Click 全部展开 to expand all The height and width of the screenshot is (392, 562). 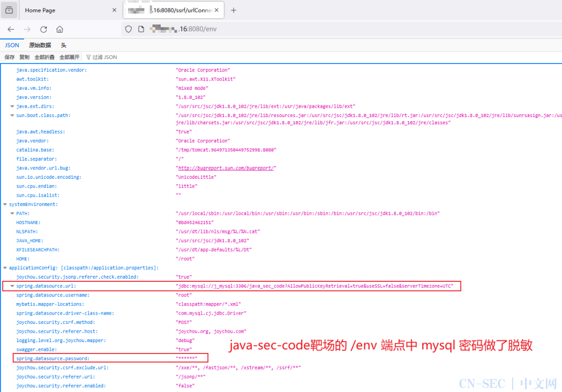69,57
